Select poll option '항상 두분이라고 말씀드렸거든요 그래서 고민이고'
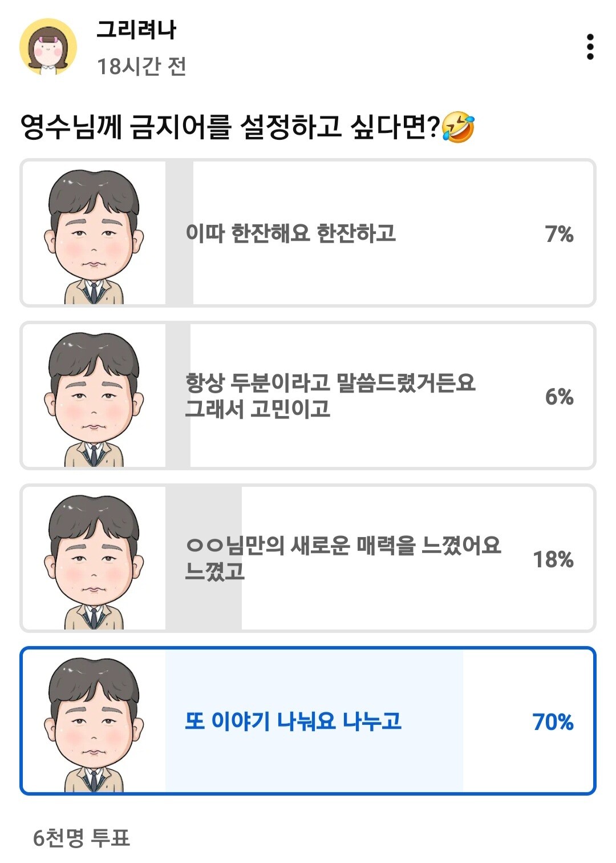 click(330, 396)
